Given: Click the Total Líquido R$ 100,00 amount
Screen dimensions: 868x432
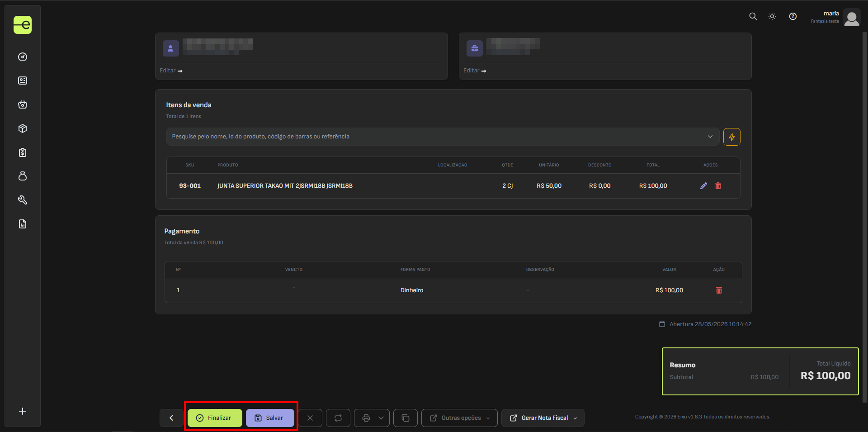Looking at the screenshot, I should tap(826, 376).
